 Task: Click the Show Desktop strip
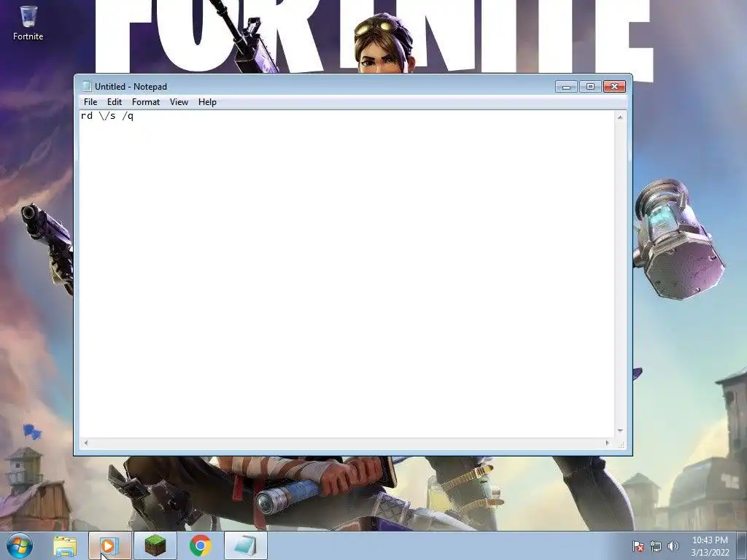742,546
